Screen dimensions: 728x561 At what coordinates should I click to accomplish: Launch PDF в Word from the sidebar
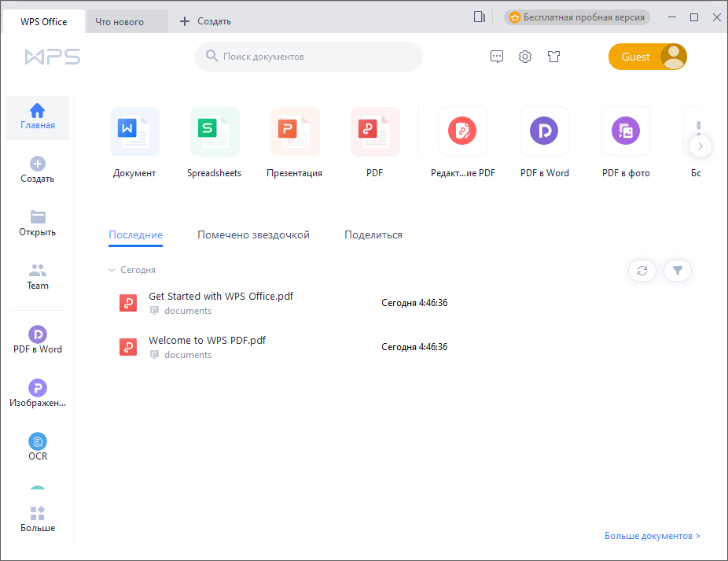pyautogui.click(x=38, y=340)
